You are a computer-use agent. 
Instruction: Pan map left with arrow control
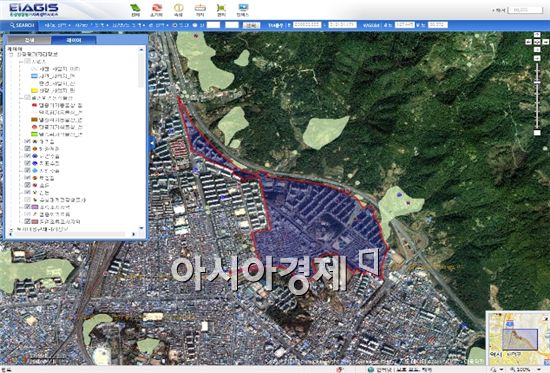click(x=528, y=42)
